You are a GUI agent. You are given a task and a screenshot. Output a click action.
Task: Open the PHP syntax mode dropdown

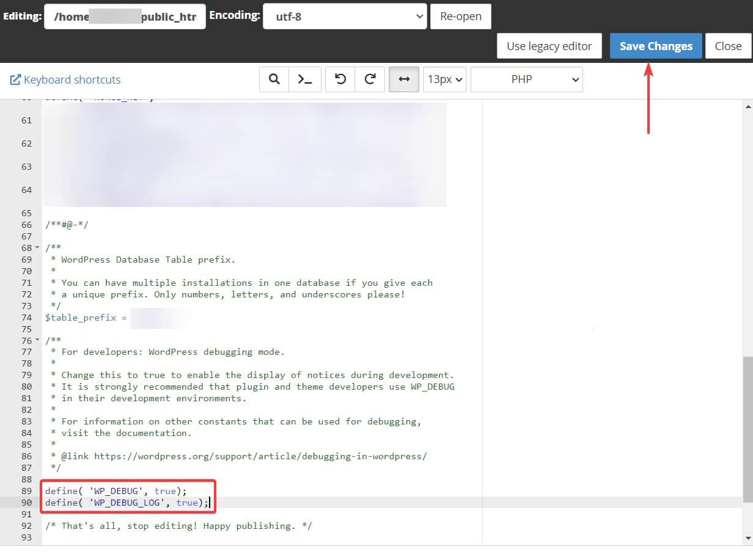coord(526,79)
